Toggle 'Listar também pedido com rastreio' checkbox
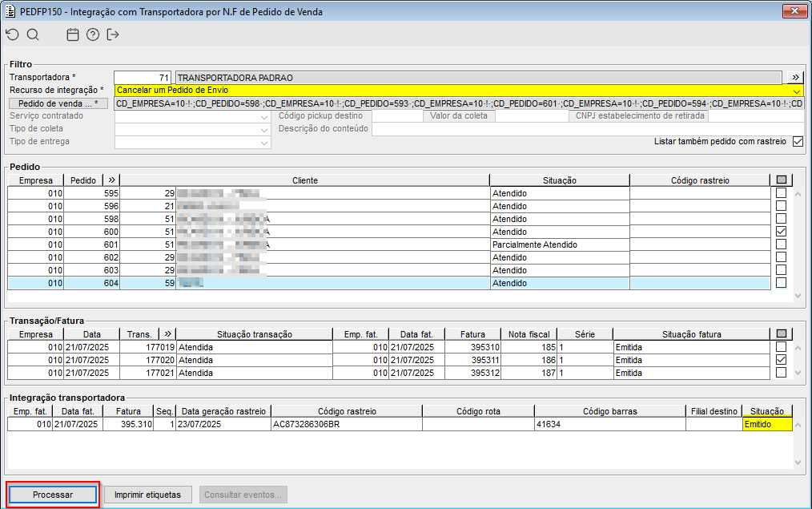This screenshot has width=812, height=509. (x=797, y=142)
